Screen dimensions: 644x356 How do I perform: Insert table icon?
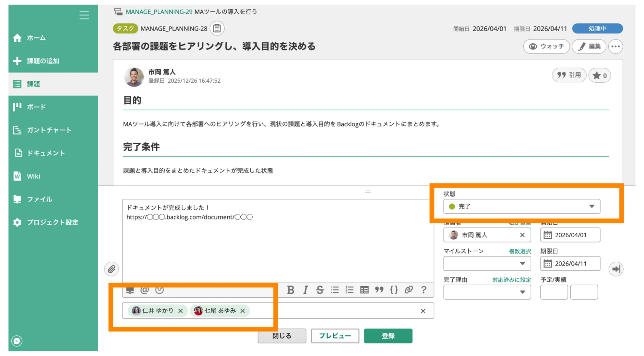(364, 290)
